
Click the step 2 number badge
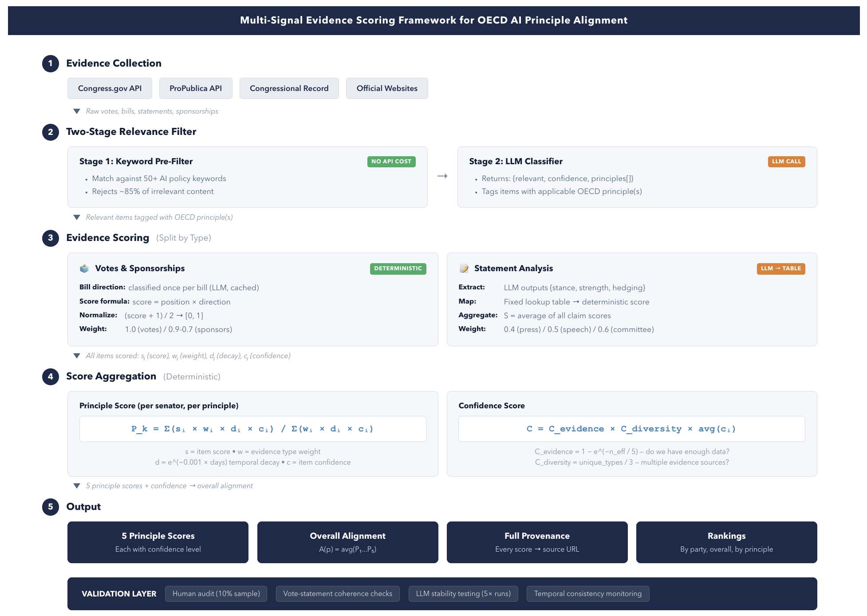tap(51, 132)
